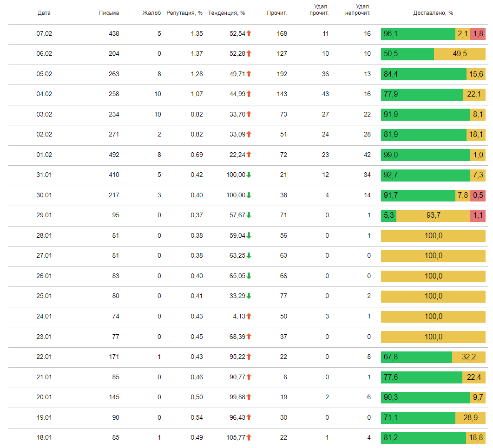Click the trend arrow in the 04.02 row
The image size is (493, 448).
click(x=249, y=94)
